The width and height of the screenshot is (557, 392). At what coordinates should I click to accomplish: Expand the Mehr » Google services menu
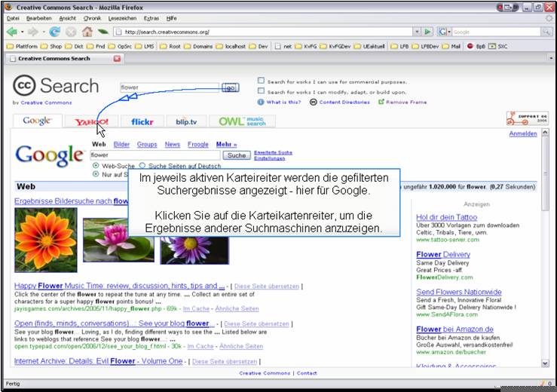point(226,144)
